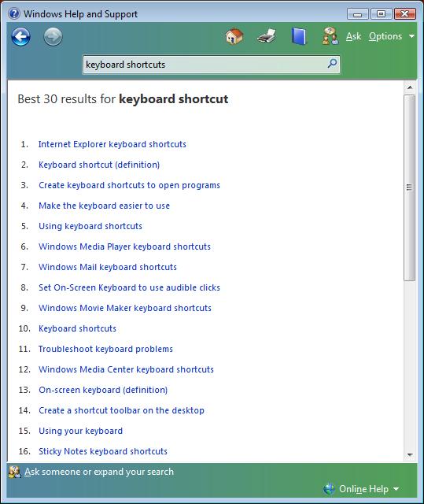
Task: Run search with the magnifying glass icon
Action: click(333, 63)
